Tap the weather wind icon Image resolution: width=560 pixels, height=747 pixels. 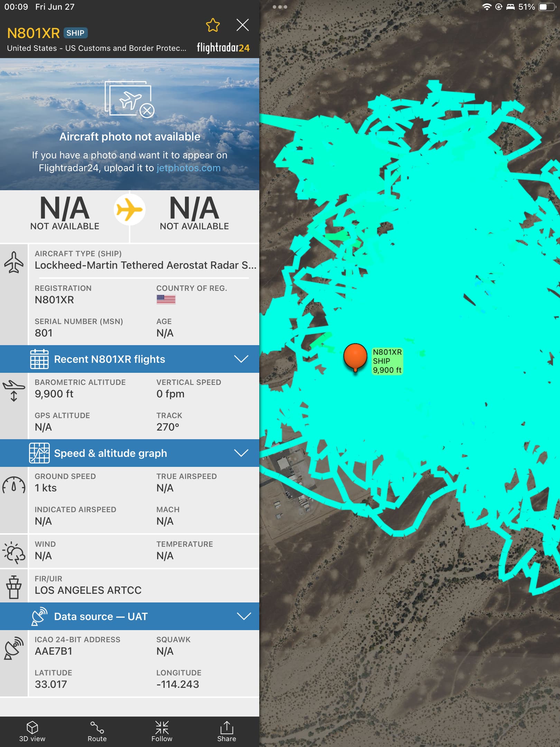[14, 552]
